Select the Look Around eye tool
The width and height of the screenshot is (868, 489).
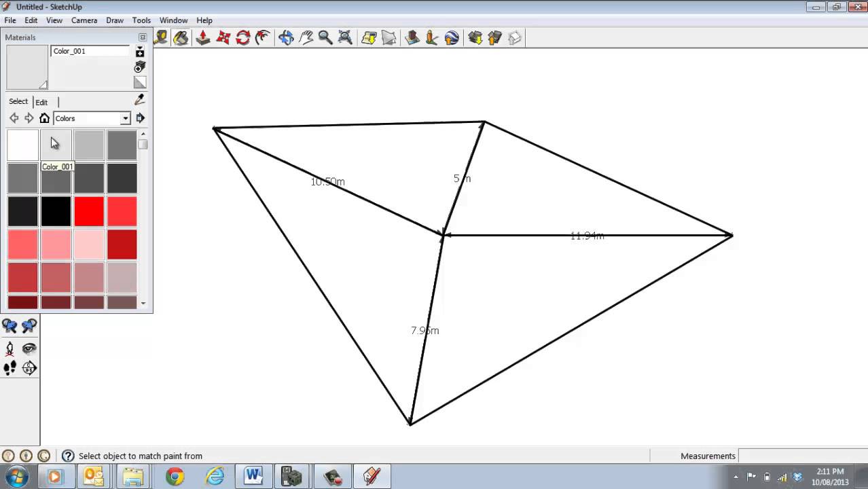tap(29, 348)
